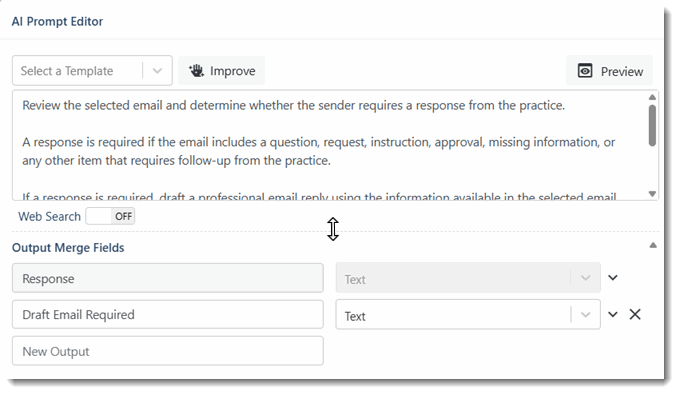Viewport: 679px width, 394px height.
Task: Click the Response output field
Action: (168, 278)
